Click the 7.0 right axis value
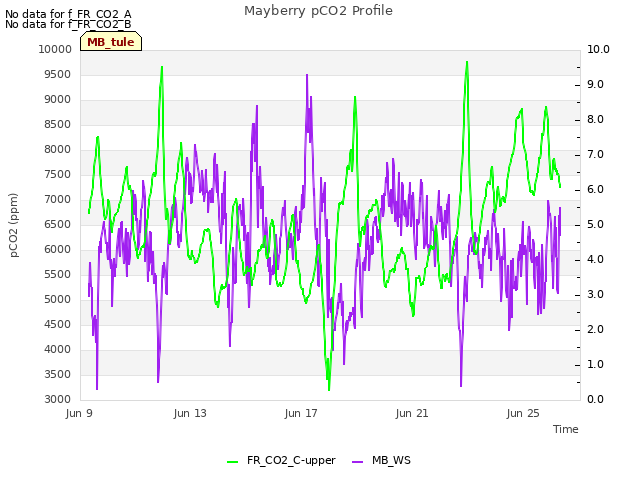640x480 pixels. pos(595,155)
